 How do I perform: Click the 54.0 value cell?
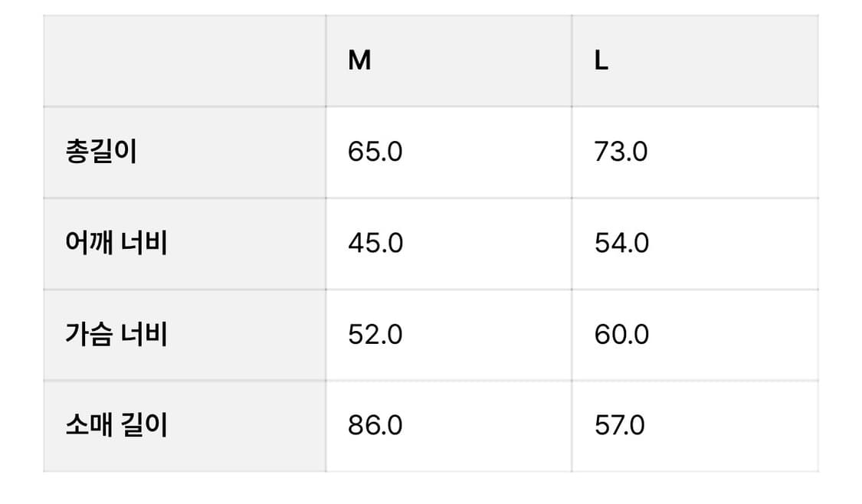pos(621,243)
